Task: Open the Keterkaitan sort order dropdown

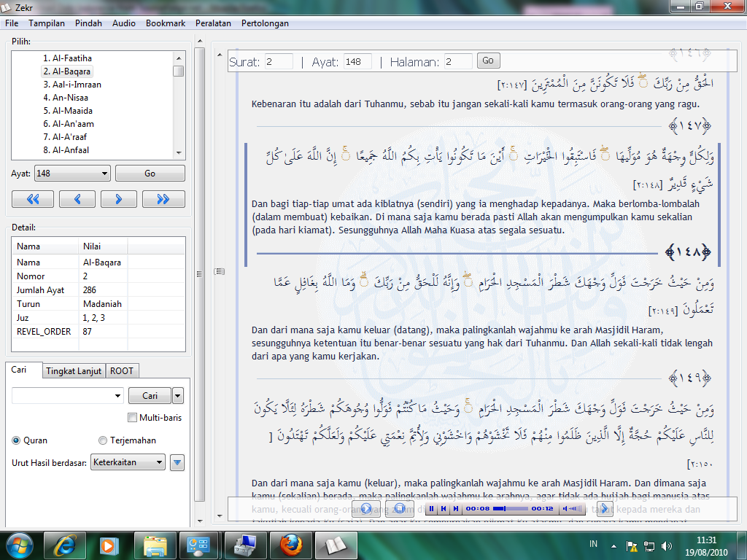Action: pyautogui.click(x=128, y=462)
